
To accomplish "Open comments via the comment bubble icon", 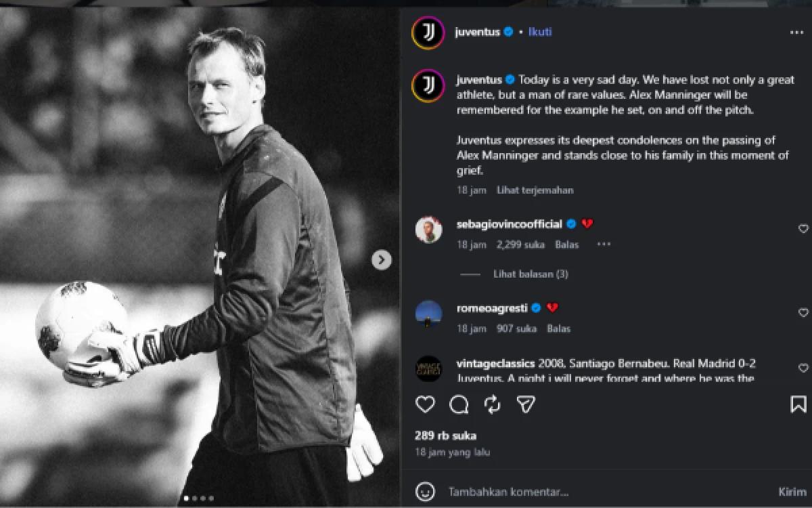I will pyautogui.click(x=459, y=404).
